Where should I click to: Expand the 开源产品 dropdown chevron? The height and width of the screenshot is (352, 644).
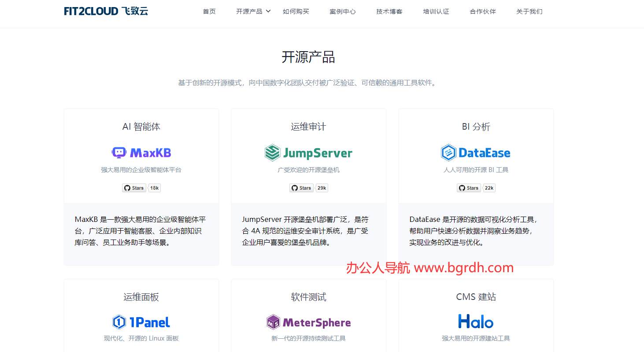[x=268, y=11]
